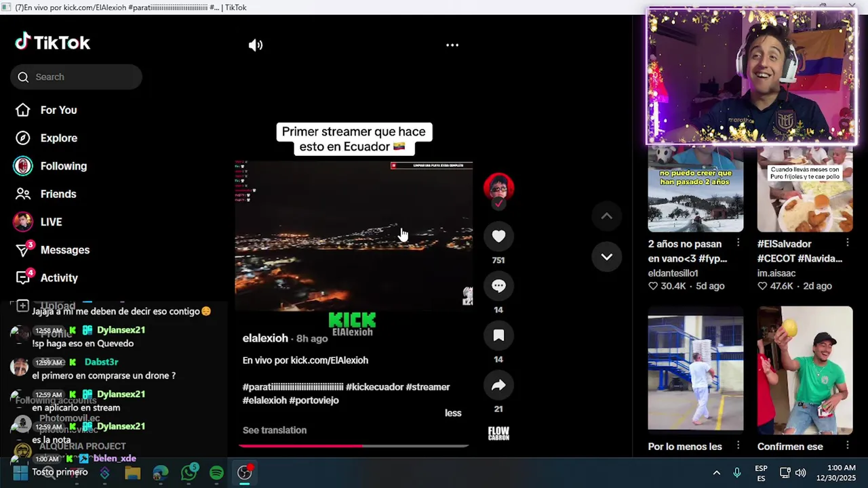Click the #portoviejo hashtag
The height and width of the screenshot is (488, 868).
pos(314,401)
